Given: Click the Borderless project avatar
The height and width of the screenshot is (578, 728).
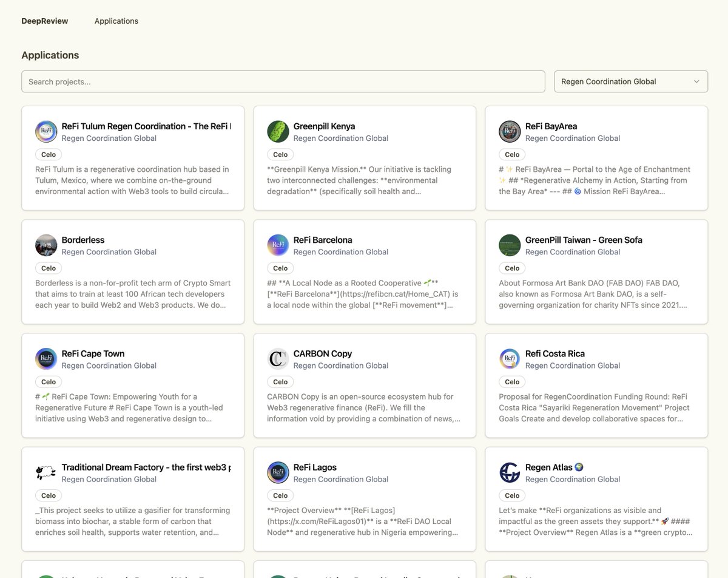Looking at the screenshot, I should (x=46, y=245).
